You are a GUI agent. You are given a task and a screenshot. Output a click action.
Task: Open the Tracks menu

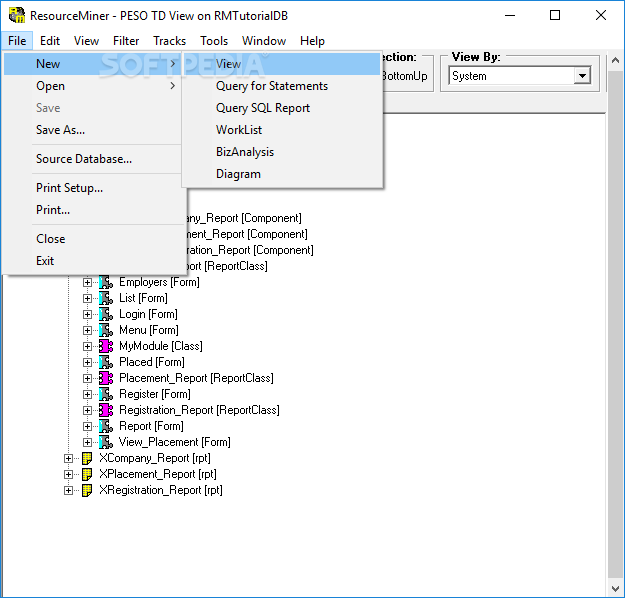coord(169,41)
